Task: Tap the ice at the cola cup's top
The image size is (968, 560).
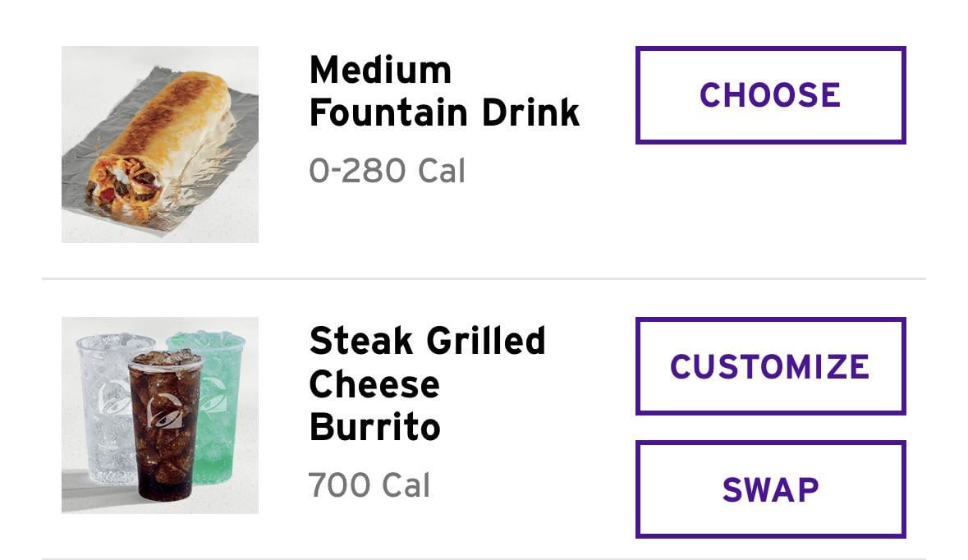Action: (x=164, y=358)
